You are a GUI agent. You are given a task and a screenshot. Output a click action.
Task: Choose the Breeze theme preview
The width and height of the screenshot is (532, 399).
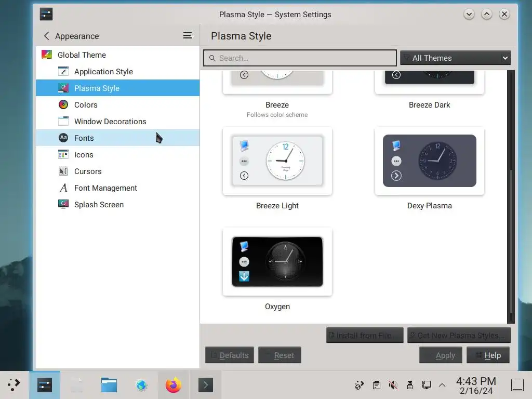277,82
